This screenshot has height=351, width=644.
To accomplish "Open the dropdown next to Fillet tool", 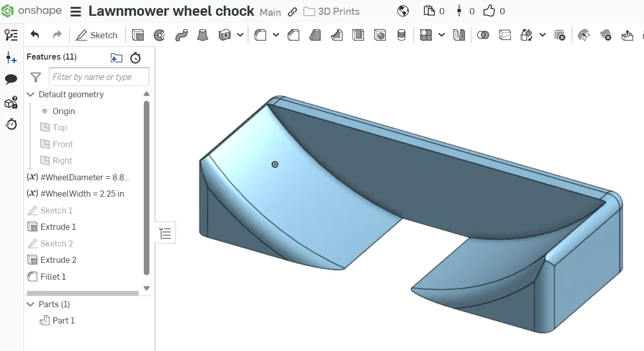I will point(276,35).
